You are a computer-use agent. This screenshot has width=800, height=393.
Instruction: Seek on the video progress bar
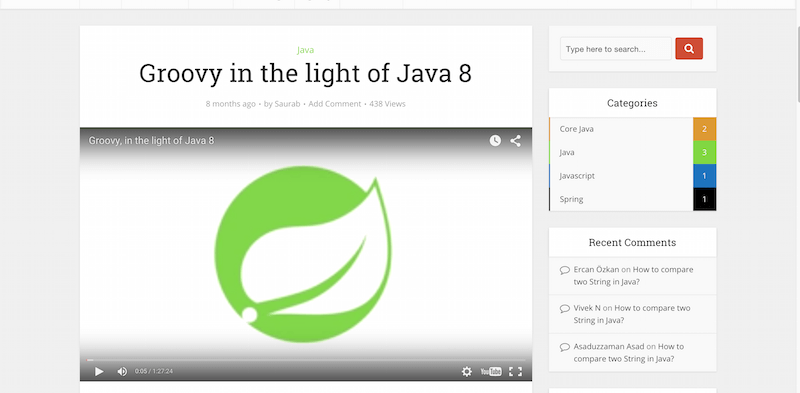click(x=306, y=360)
